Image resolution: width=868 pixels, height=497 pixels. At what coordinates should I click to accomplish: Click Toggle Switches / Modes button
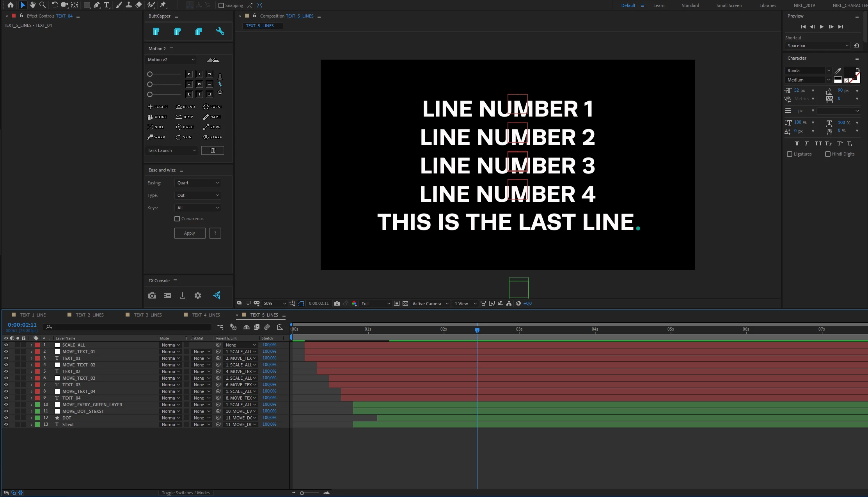[x=186, y=493]
